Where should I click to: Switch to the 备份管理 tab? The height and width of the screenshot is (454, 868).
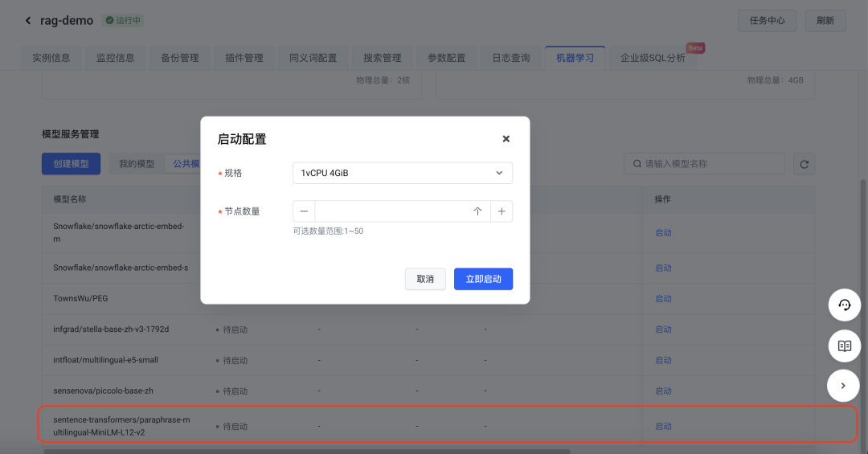click(x=179, y=58)
